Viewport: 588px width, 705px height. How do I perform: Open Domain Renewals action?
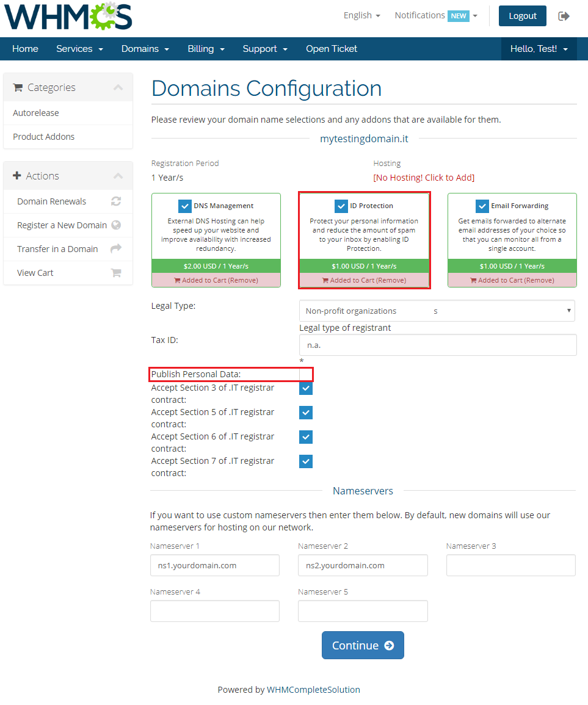[68, 201]
